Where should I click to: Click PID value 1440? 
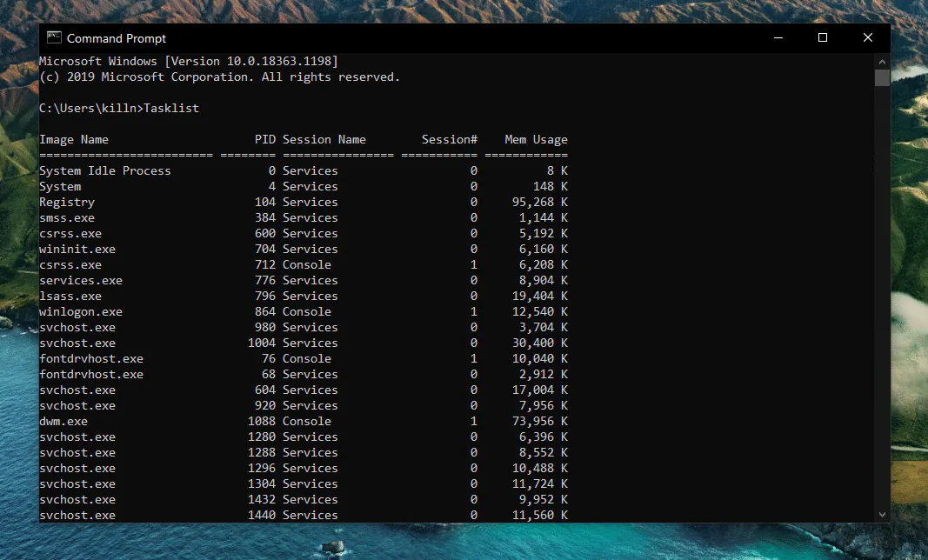click(262, 516)
